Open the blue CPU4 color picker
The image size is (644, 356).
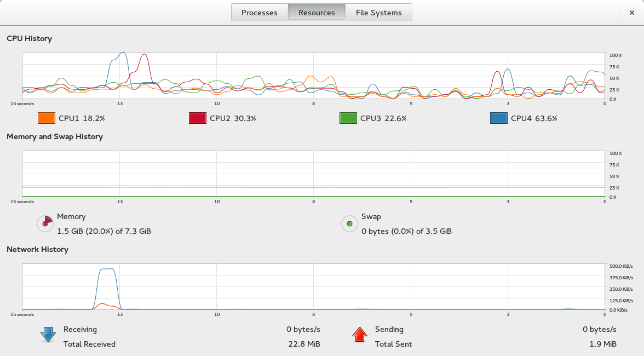pos(498,118)
